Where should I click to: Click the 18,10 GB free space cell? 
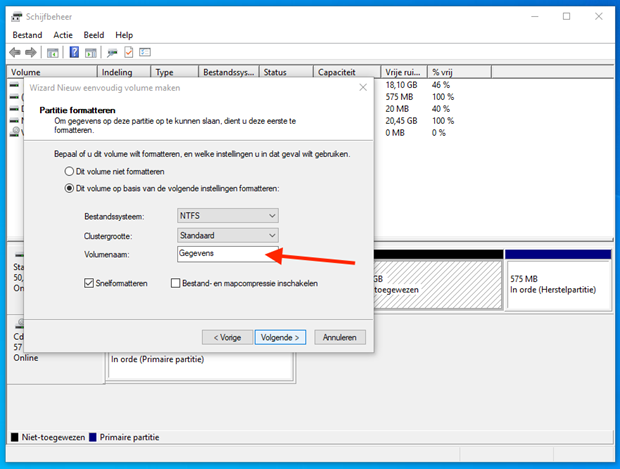click(x=401, y=85)
